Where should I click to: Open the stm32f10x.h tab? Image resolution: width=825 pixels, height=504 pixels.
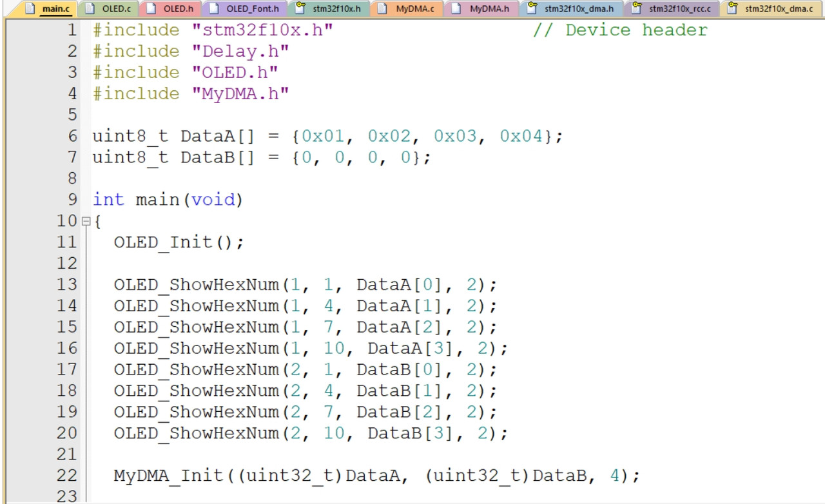(x=328, y=9)
